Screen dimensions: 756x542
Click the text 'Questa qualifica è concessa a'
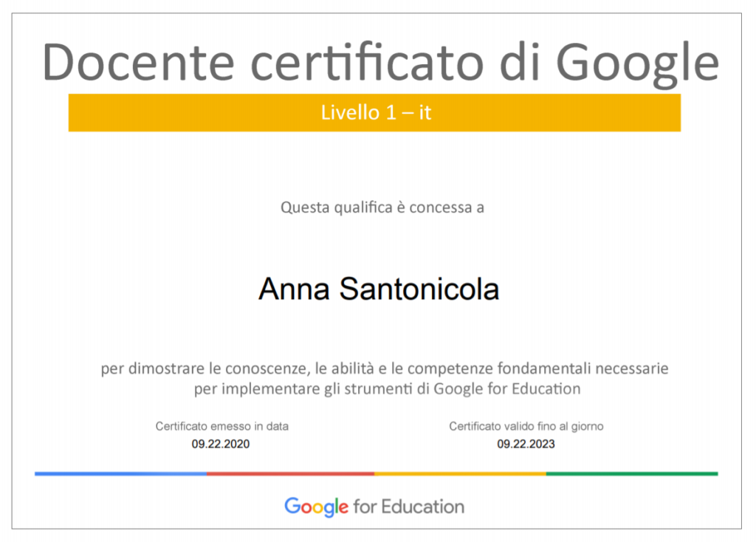(382, 207)
